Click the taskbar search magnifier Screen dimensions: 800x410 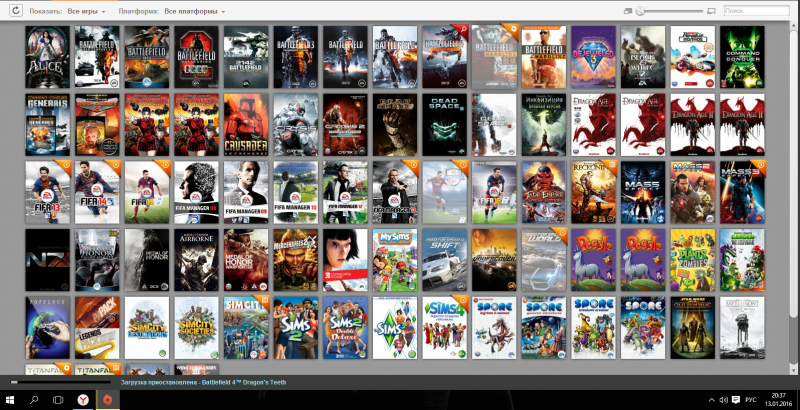(x=34, y=400)
